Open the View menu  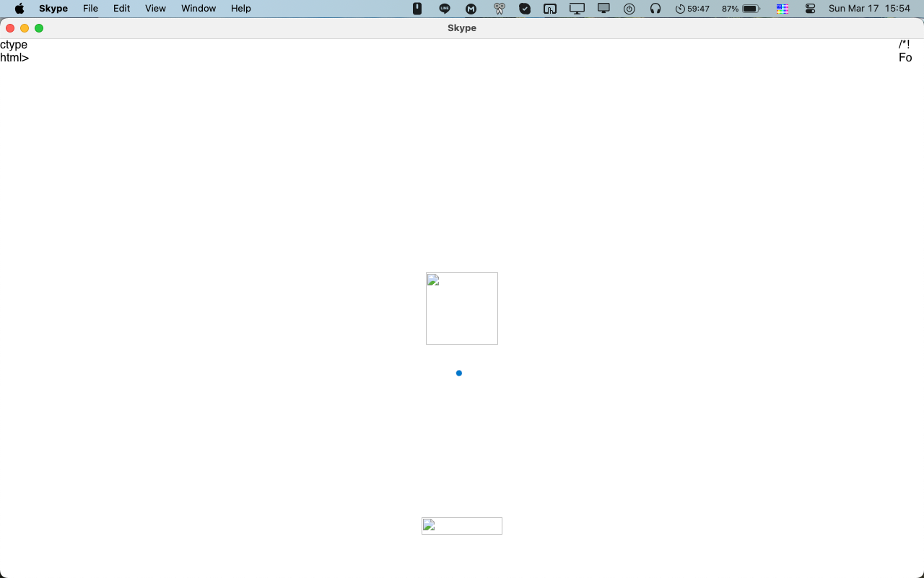[155, 9]
